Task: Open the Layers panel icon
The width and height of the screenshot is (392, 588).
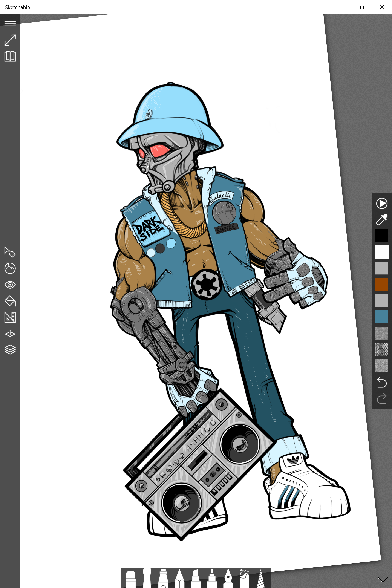Action: 10,350
